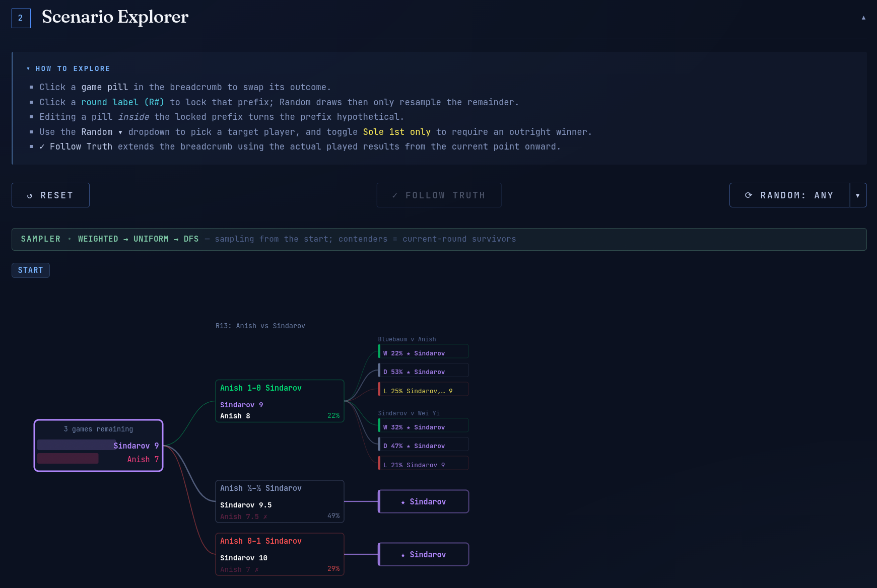The width and height of the screenshot is (877, 588).
Task: Click the Random: Any button
Action: [789, 195]
